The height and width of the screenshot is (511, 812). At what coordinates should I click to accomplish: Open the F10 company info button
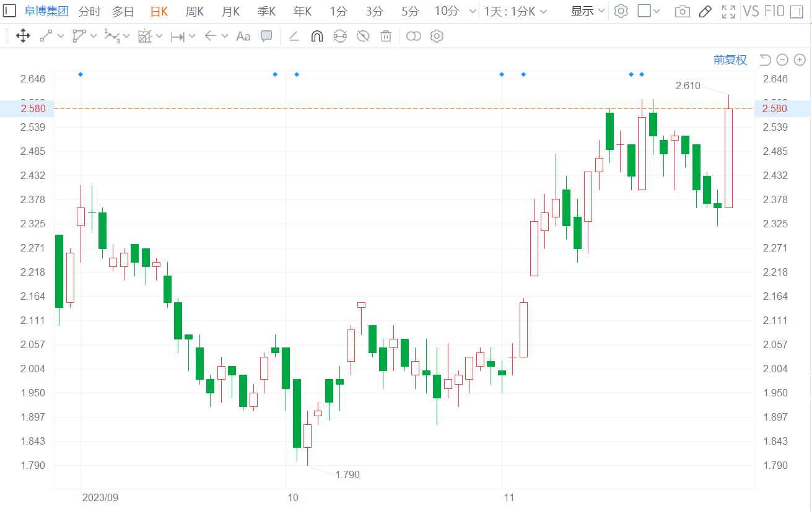click(x=774, y=11)
